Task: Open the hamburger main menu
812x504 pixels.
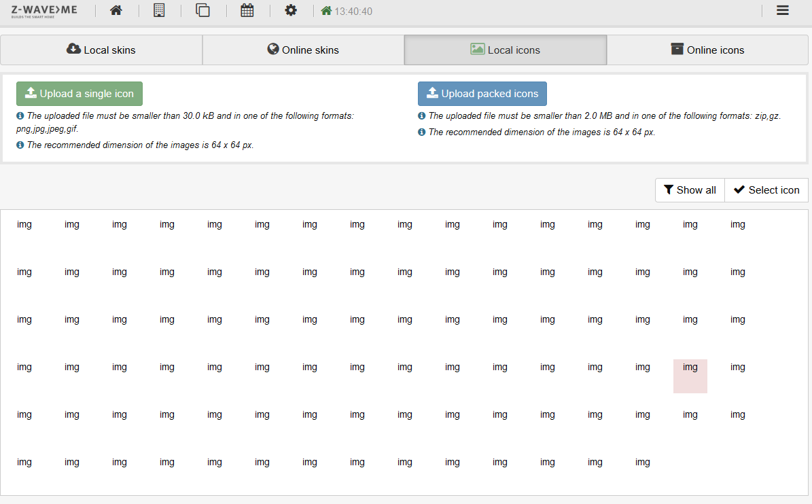Action: pyautogui.click(x=783, y=10)
